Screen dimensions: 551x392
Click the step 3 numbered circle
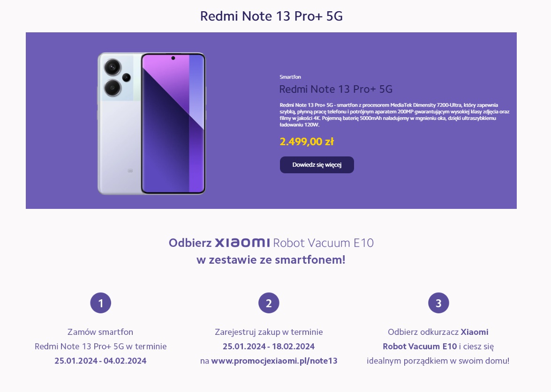click(x=438, y=303)
